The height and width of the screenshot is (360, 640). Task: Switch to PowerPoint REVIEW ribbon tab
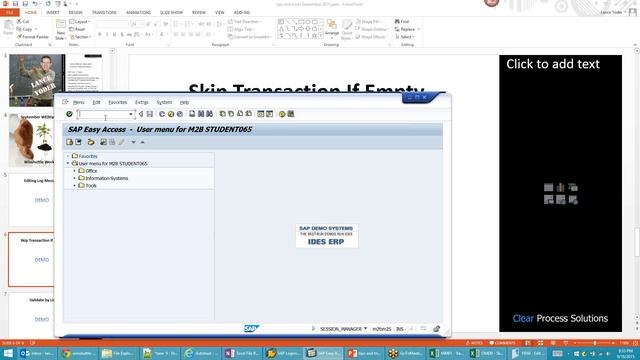tap(199, 13)
